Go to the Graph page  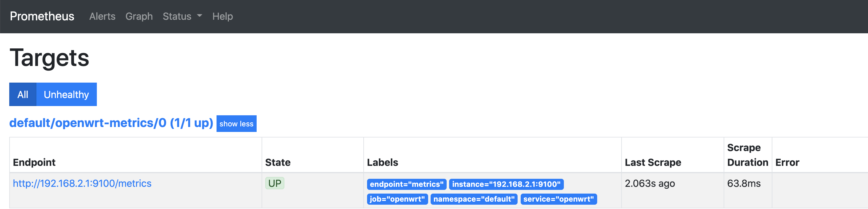pyautogui.click(x=139, y=16)
